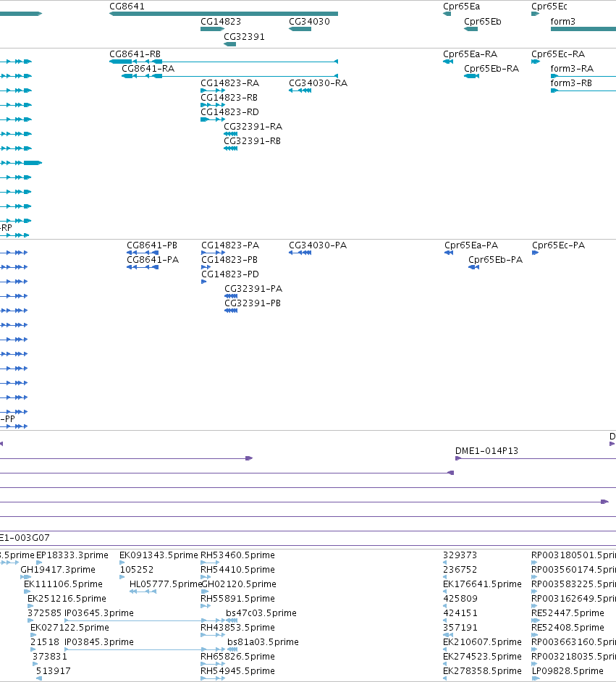Open the LP09828.5prime EST label
The image size is (616, 682).
click(x=568, y=671)
